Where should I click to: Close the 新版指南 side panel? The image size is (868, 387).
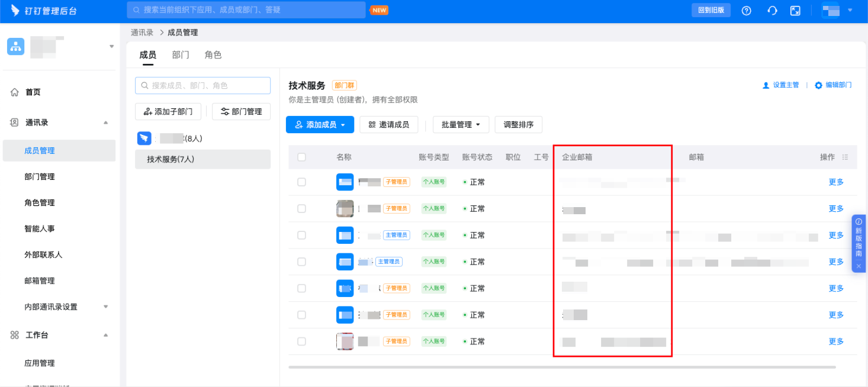(x=859, y=266)
